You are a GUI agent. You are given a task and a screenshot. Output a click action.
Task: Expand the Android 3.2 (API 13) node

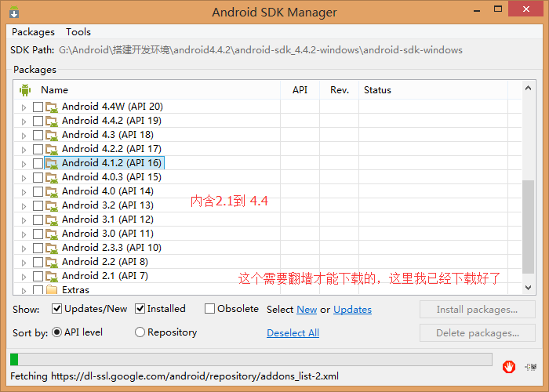click(x=24, y=206)
